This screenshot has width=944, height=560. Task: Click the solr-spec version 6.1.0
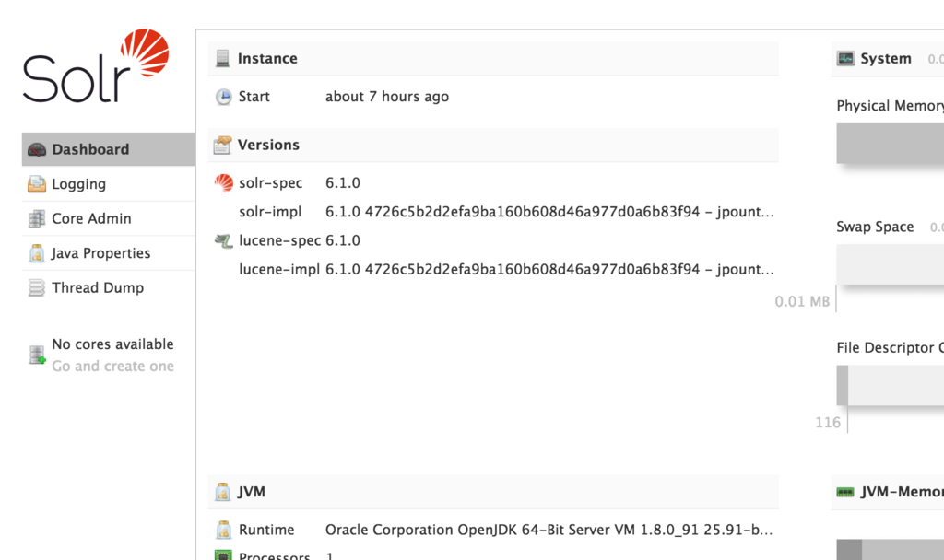click(343, 183)
